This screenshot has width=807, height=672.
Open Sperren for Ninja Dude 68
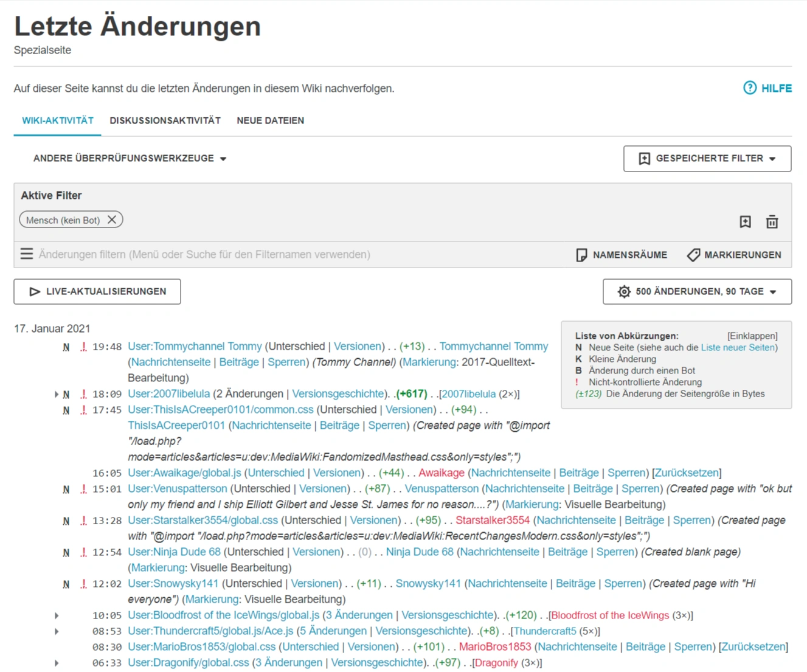(x=615, y=552)
